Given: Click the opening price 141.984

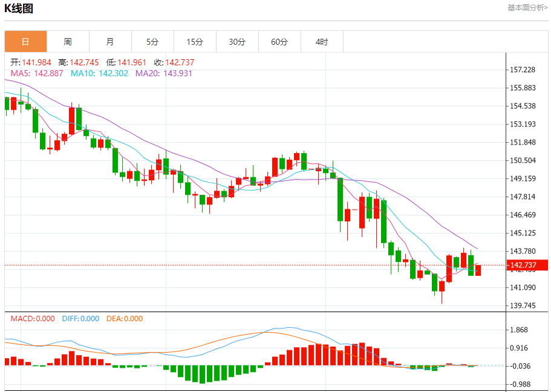Looking at the screenshot, I should pos(36,62).
